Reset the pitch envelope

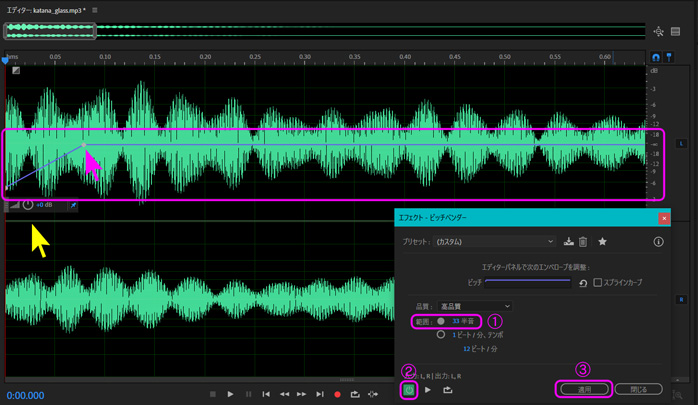pos(582,283)
